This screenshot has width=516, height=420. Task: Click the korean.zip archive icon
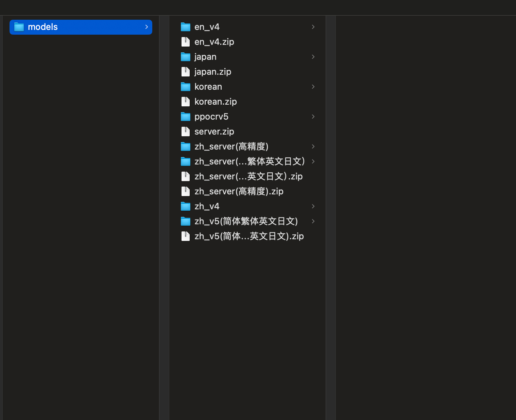tap(186, 102)
